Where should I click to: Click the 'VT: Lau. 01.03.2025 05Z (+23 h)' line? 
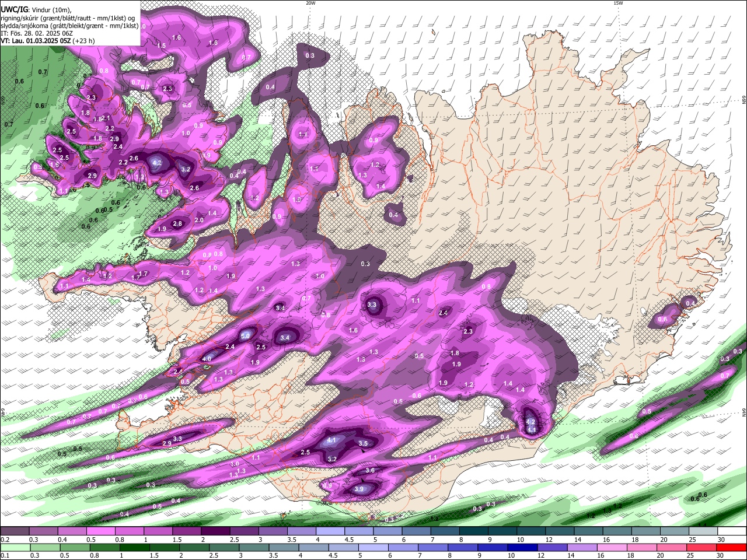pos(48,41)
